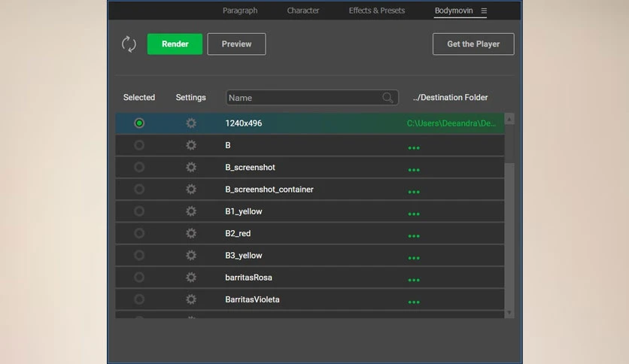Set destination folder for BarritasVioleta

pyautogui.click(x=414, y=302)
